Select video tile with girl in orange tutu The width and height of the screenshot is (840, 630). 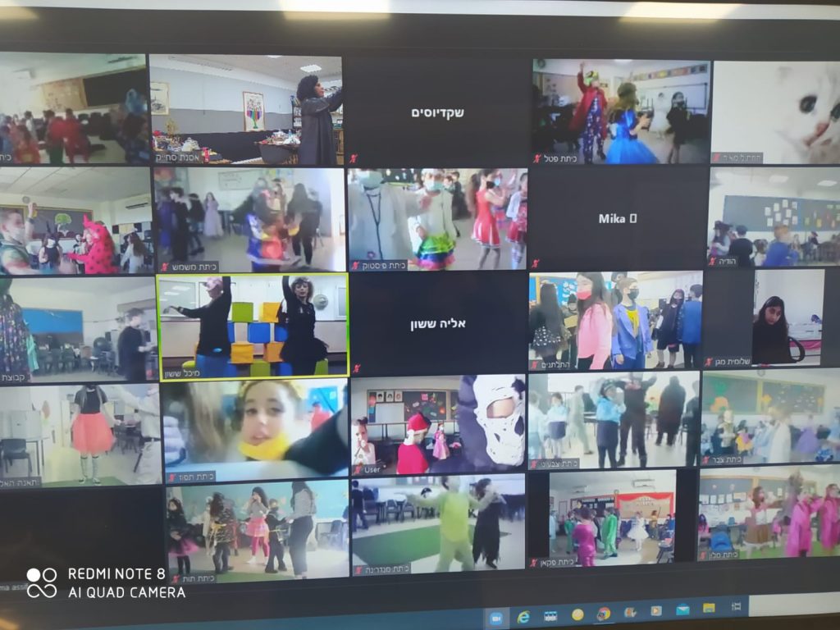(80, 435)
